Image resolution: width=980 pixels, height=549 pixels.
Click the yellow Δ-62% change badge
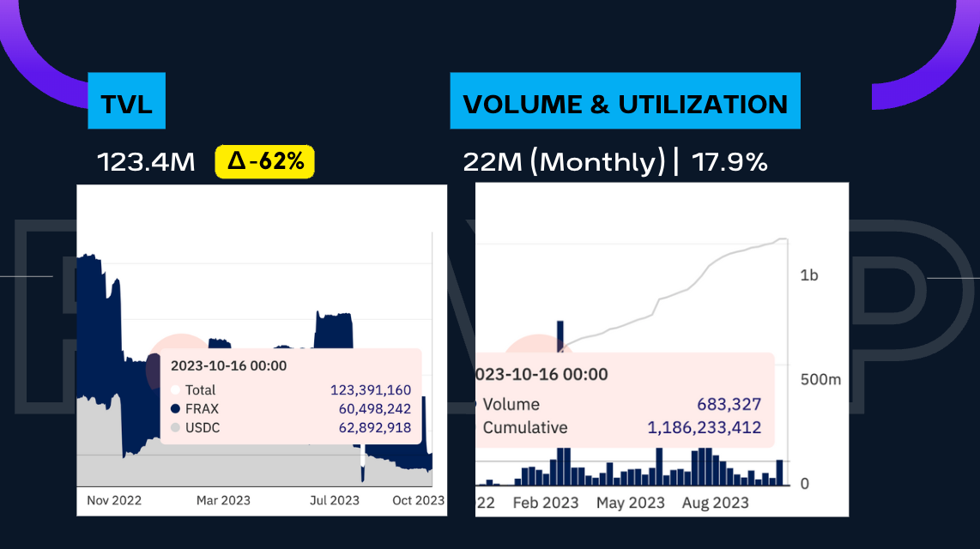click(x=264, y=160)
